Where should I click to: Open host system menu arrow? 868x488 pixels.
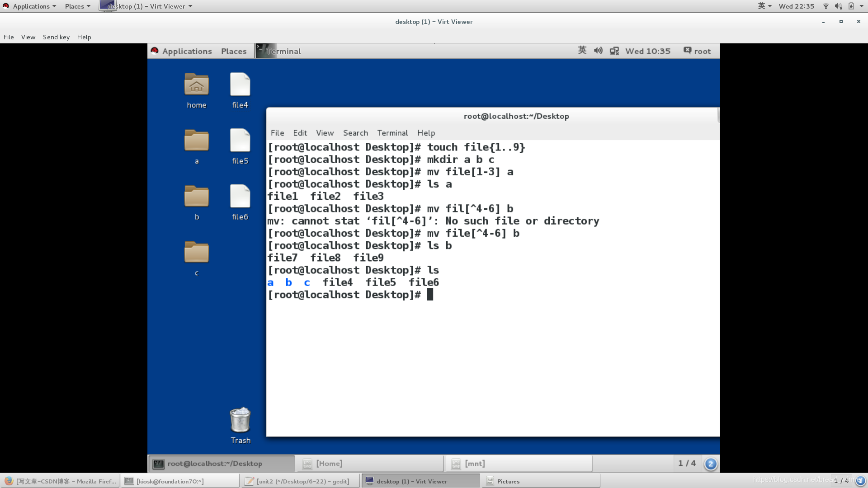pos(861,6)
